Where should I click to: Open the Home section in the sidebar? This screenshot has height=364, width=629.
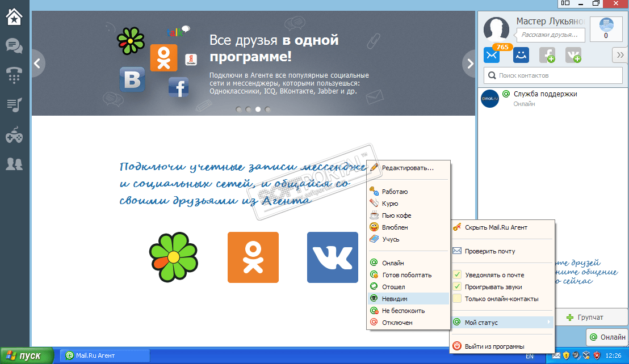(14, 16)
